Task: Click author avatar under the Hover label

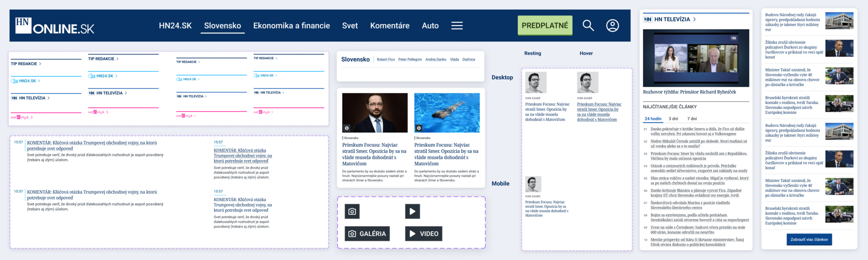Action: [x=588, y=82]
